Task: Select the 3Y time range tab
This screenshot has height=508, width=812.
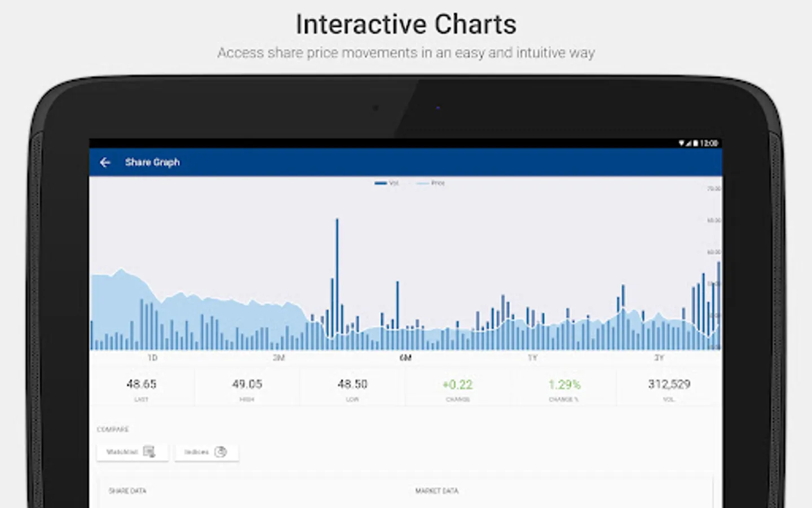Action: [x=659, y=358]
